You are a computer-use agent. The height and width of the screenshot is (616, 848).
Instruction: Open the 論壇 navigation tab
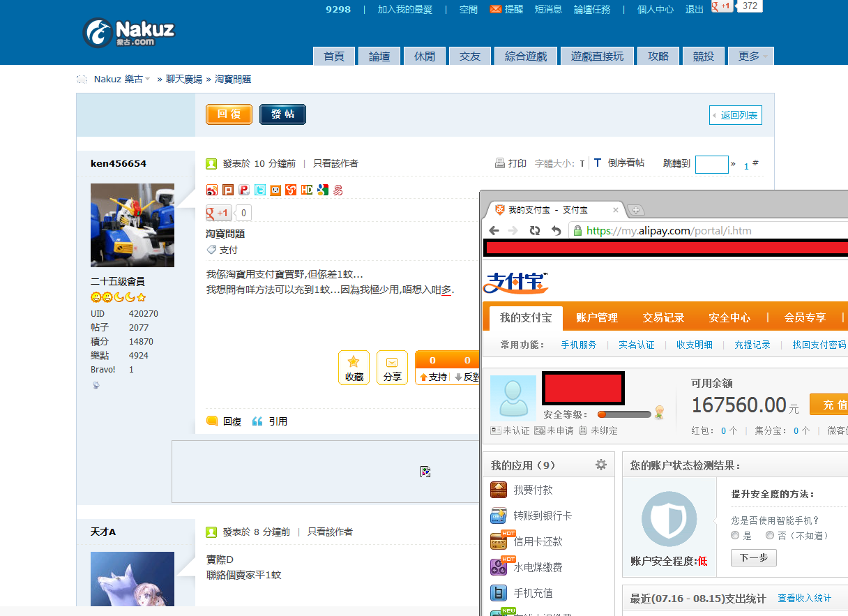tap(380, 56)
